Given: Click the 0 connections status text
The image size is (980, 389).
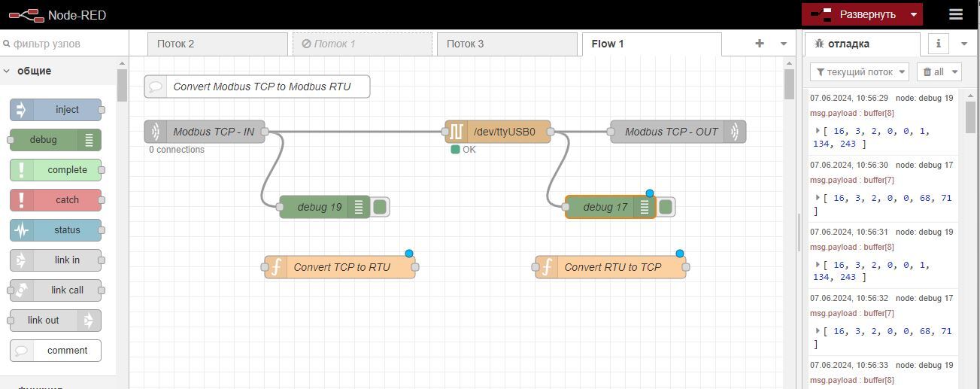Looking at the screenshot, I should 177,150.
